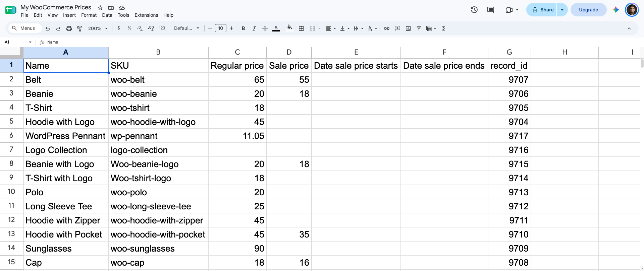
Task: Insert a chart
Action: (408, 28)
